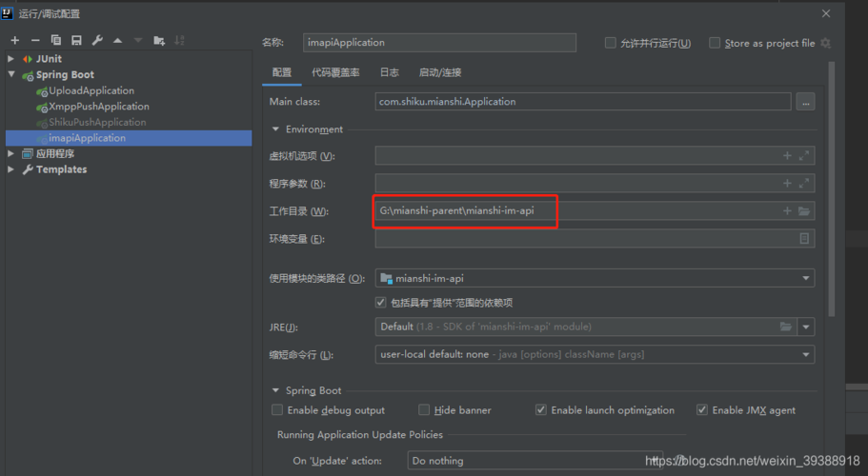
Task: Toggle the allow parallel run checkbox
Action: (610, 43)
